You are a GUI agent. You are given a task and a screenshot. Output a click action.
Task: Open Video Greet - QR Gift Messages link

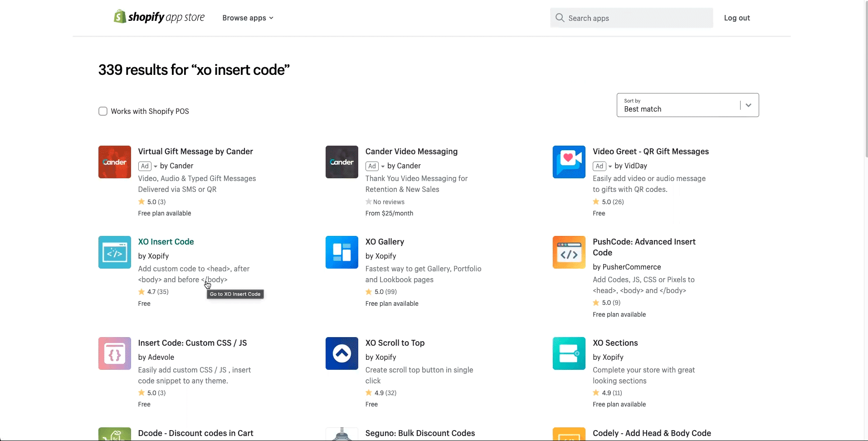click(x=651, y=151)
